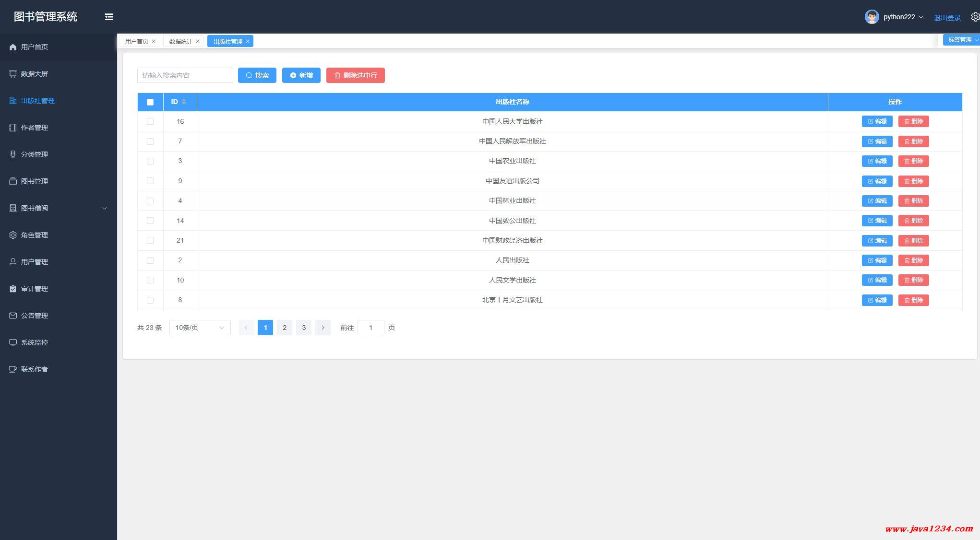
Task: Open settings gear icon at top right
Action: pos(975,17)
